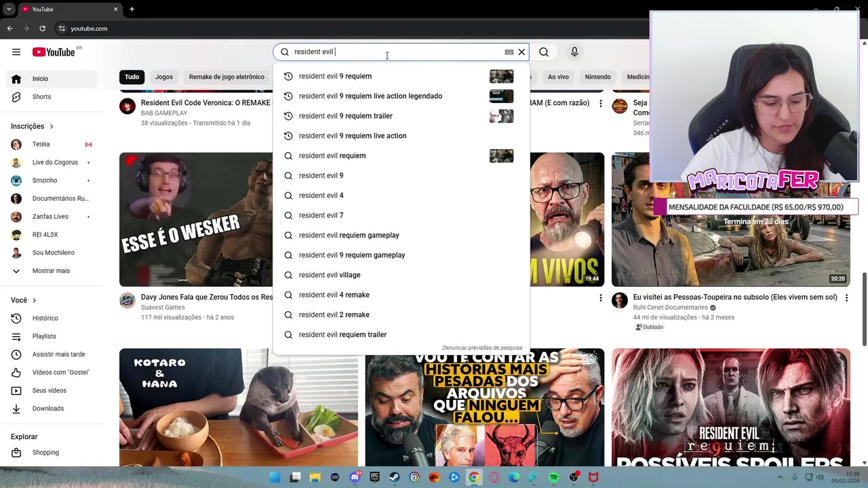Open Ruhi Cenet Documentaries channel name
The height and width of the screenshot is (488, 868).
[670, 308]
